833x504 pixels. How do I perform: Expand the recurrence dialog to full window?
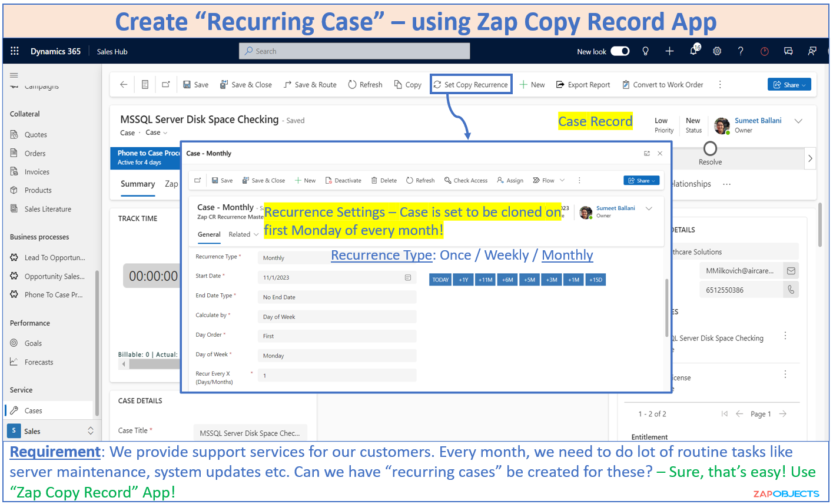pyautogui.click(x=646, y=153)
